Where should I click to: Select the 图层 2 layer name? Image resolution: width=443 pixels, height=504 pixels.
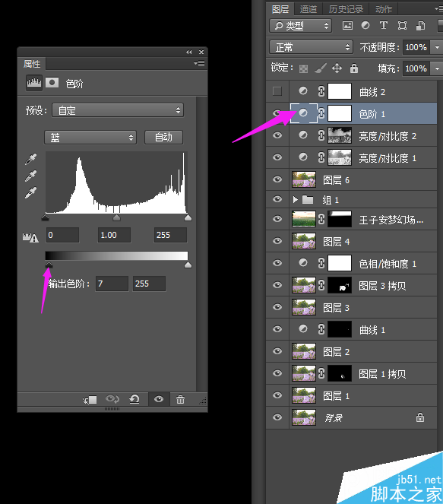[336, 352]
